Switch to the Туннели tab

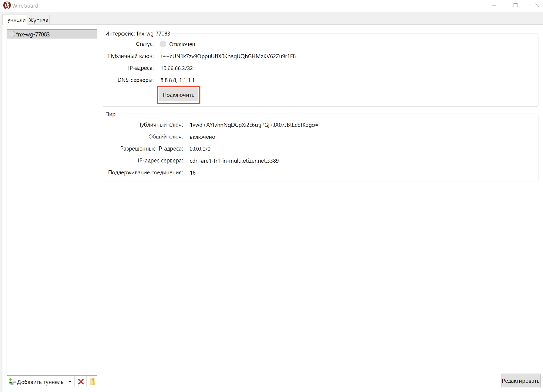coord(15,20)
